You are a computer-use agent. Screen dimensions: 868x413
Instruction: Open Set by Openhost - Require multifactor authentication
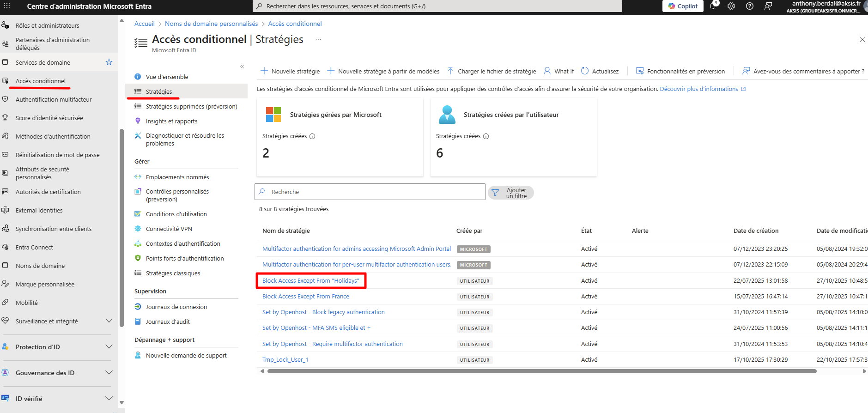pyautogui.click(x=333, y=344)
